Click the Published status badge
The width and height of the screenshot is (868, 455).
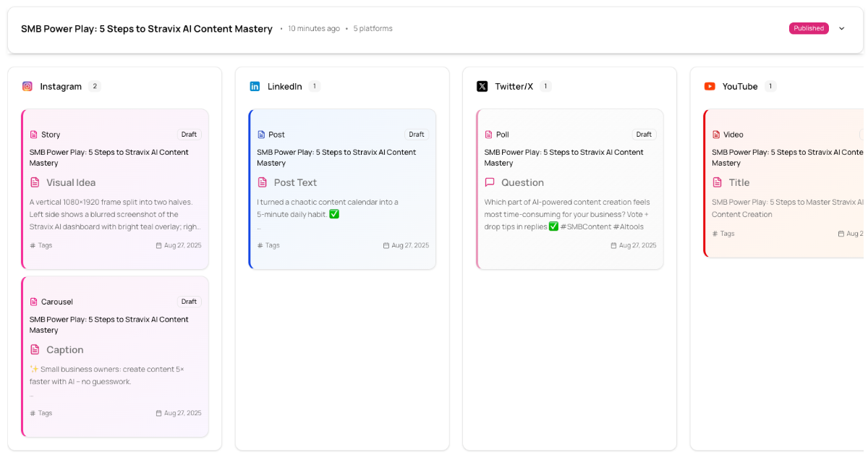(x=808, y=29)
